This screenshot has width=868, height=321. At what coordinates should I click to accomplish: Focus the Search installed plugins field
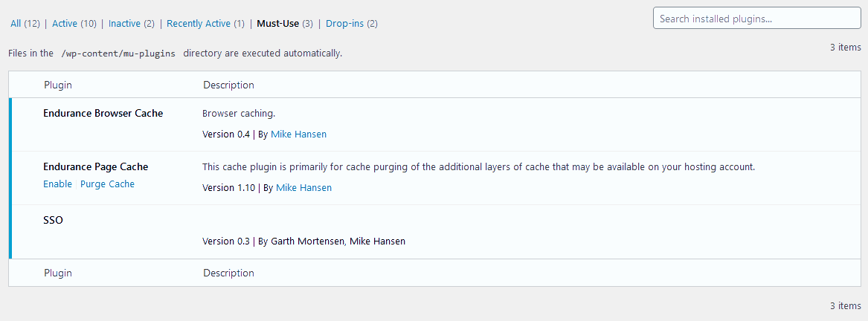(x=756, y=19)
